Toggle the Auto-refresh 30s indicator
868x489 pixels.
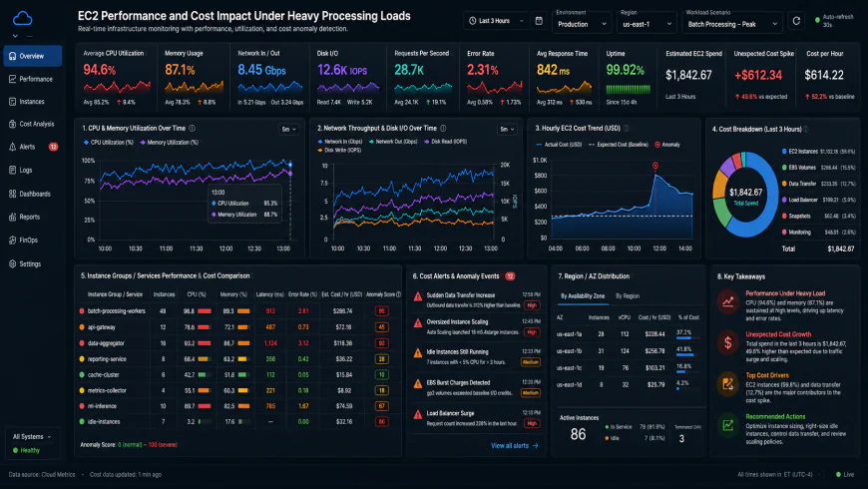coord(834,21)
